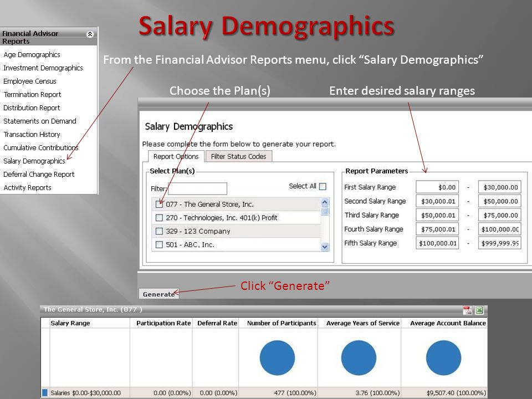The height and width of the screenshot is (399, 532).
Task: Select Salaries $0.00-$30,000.00 row label
Action: [85, 393]
